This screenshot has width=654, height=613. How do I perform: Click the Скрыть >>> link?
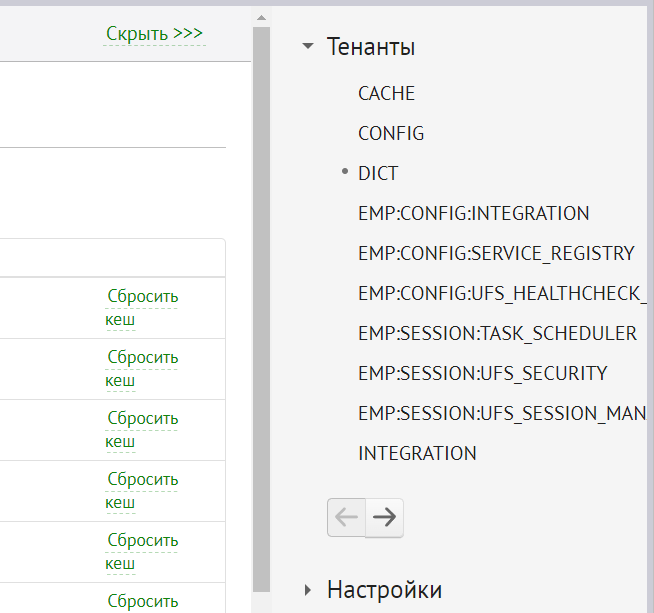pos(155,34)
